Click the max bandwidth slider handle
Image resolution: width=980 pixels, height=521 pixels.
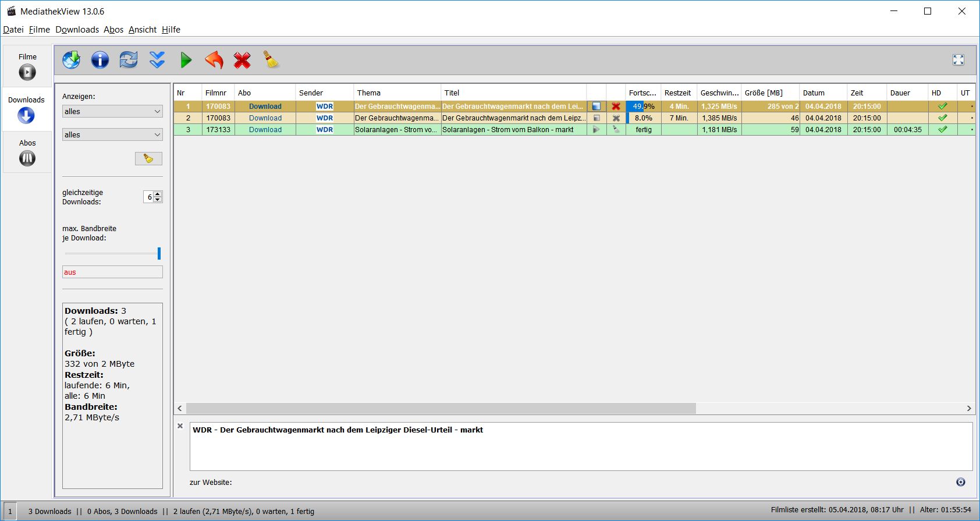[x=159, y=253]
